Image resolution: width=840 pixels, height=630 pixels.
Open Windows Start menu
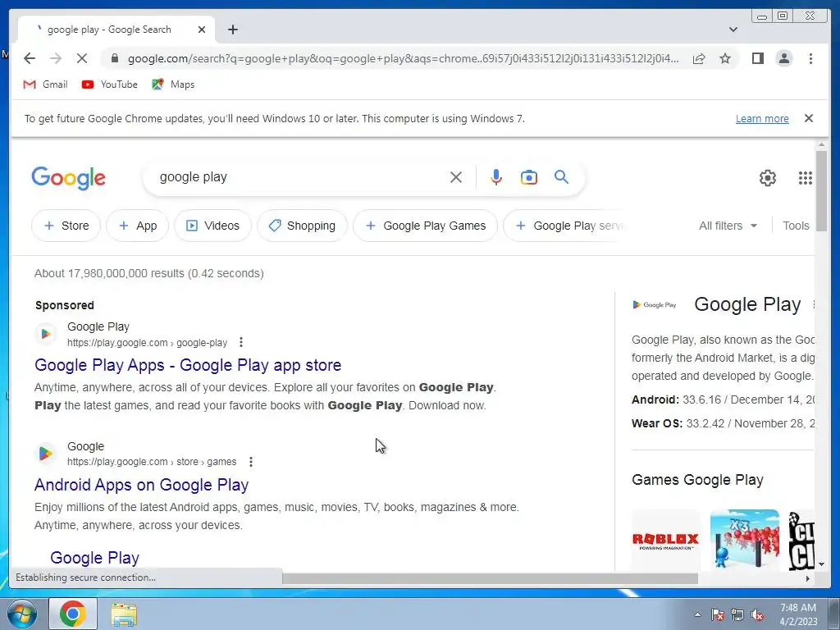(x=21, y=614)
